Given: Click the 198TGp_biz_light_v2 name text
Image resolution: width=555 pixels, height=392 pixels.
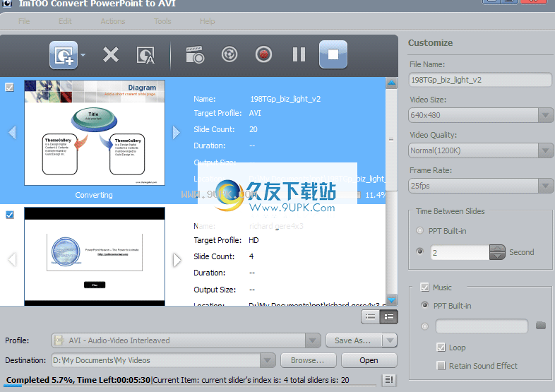Looking at the screenshot, I should (285, 99).
